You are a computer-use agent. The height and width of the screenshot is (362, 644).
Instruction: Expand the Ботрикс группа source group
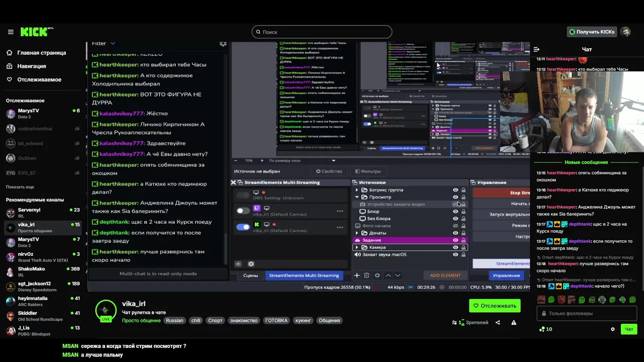[x=357, y=190]
